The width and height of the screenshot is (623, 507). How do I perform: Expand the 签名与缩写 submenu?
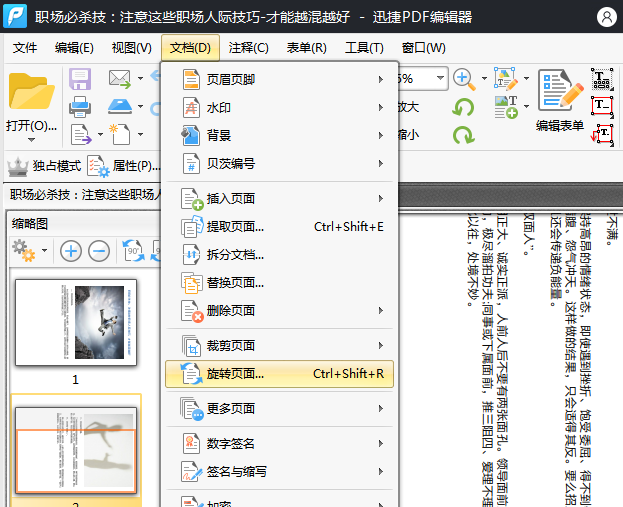(x=279, y=472)
